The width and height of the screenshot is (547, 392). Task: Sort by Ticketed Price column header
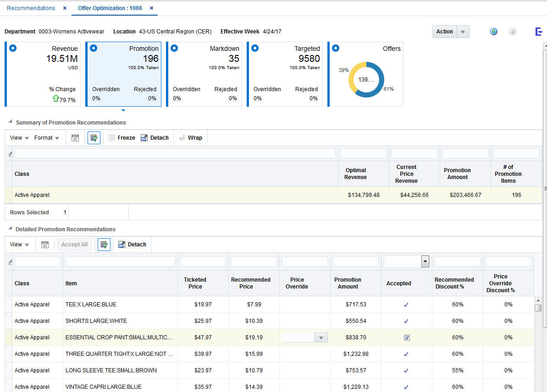(x=195, y=283)
